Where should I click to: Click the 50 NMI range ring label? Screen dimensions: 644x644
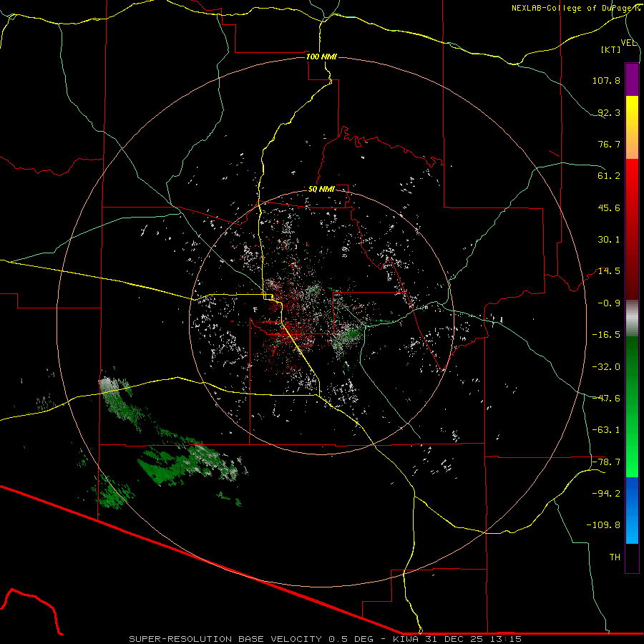(321, 190)
